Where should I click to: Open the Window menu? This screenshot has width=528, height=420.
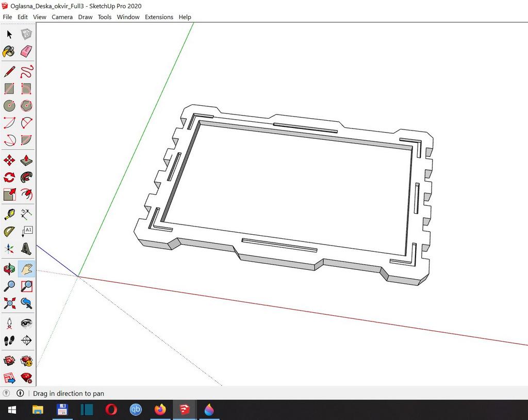(128, 17)
